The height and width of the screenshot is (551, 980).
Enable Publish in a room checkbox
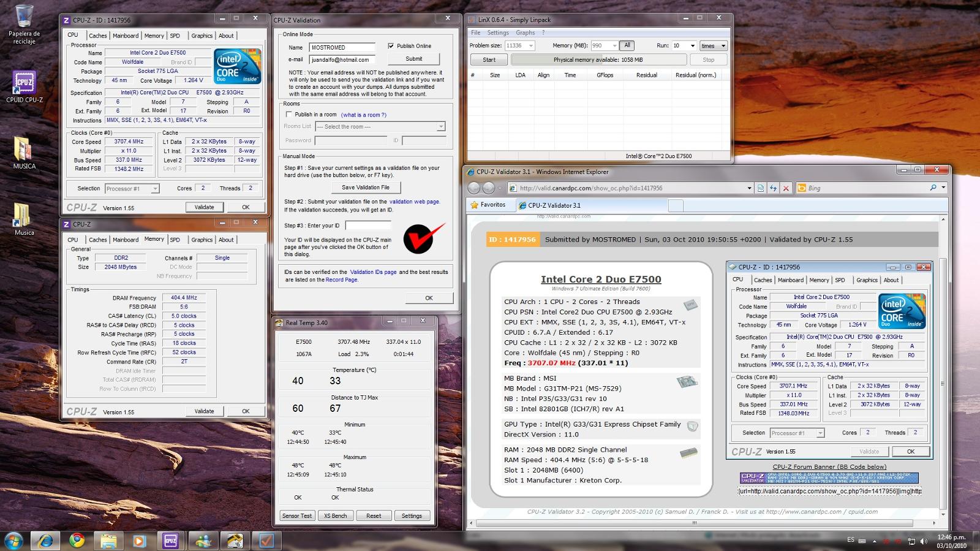coord(289,115)
